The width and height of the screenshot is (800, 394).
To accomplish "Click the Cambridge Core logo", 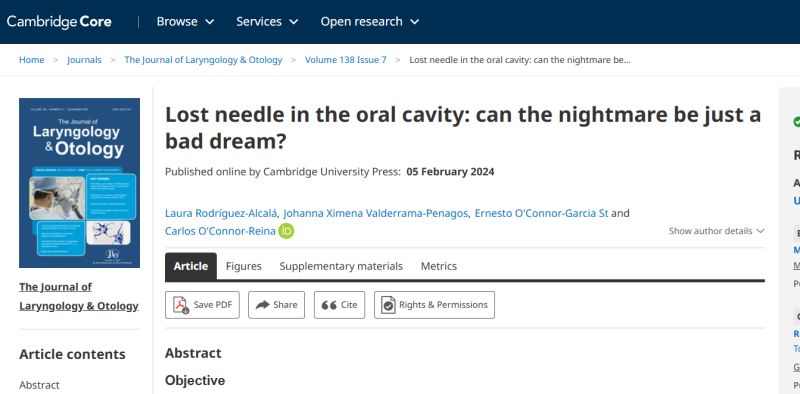I will click(59, 22).
